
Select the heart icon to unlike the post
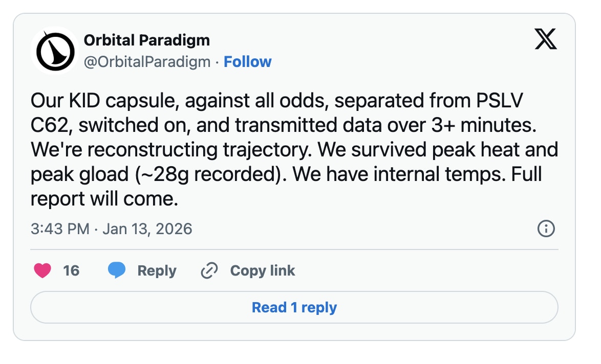tap(42, 270)
